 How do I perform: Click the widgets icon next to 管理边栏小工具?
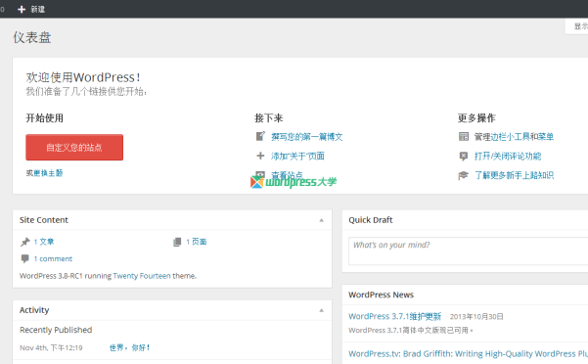click(464, 136)
